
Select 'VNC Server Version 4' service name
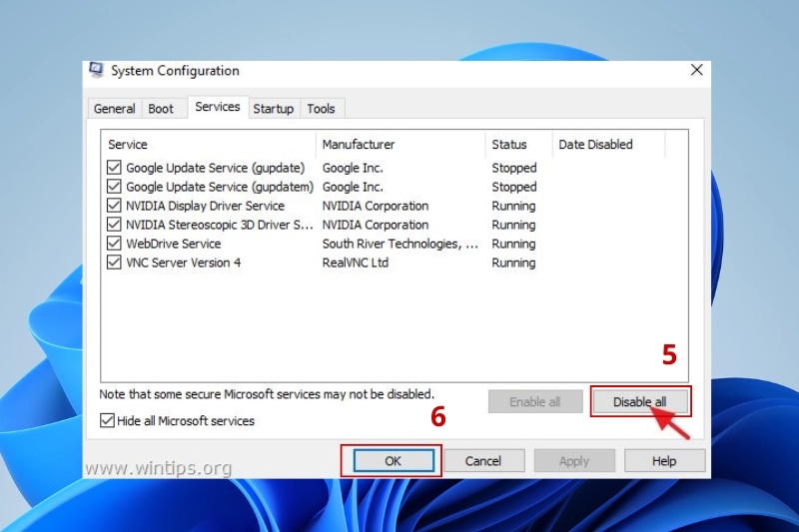184,263
